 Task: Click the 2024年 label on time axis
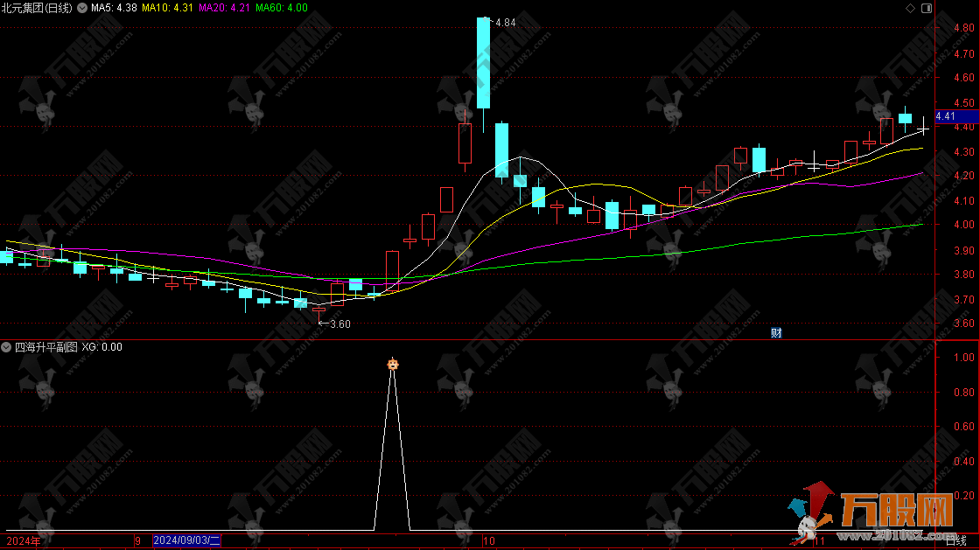[23, 541]
